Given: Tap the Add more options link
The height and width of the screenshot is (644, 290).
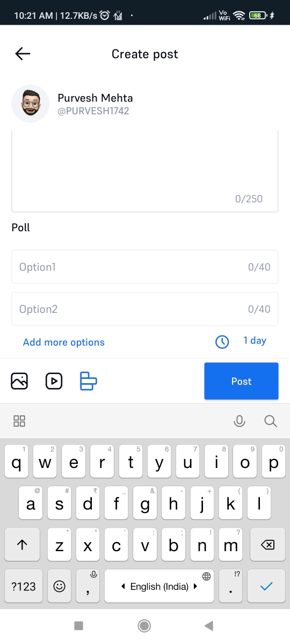Looking at the screenshot, I should click(x=64, y=342).
